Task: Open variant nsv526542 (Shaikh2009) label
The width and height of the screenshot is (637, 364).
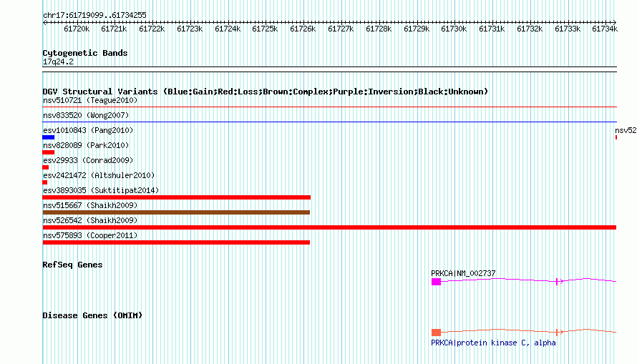Action: click(x=90, y=220)
